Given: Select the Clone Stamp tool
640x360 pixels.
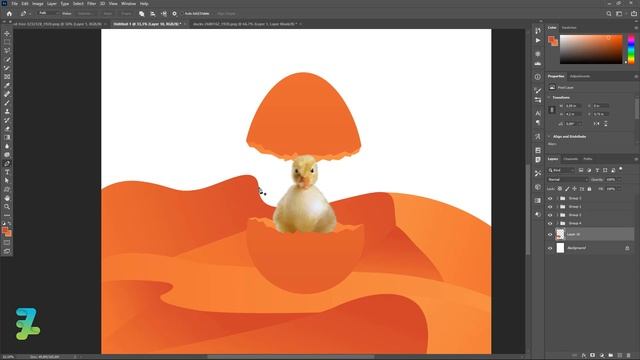Looking at the screenshot, I should click(7, 111).
